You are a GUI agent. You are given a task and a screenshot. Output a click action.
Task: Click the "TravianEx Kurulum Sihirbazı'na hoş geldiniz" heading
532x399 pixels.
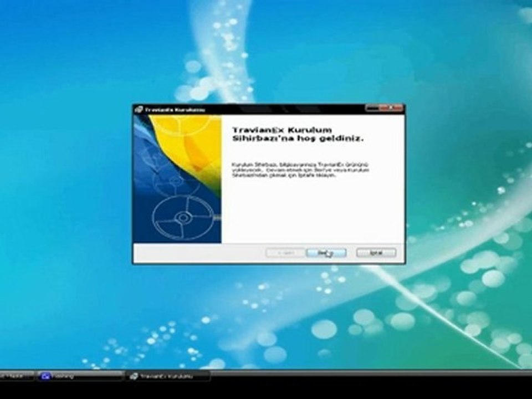298,134
